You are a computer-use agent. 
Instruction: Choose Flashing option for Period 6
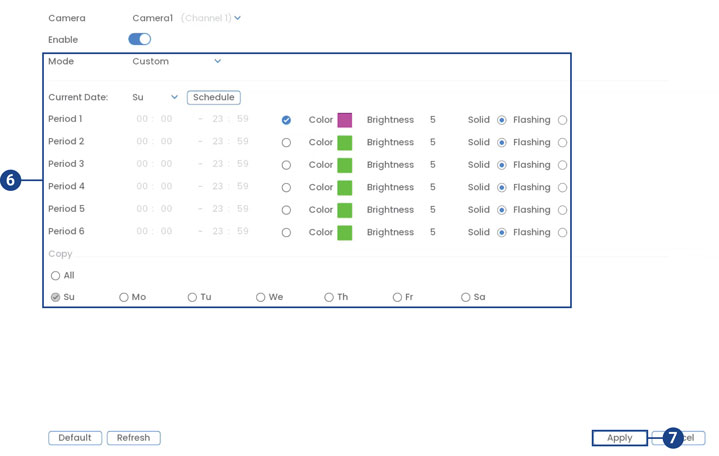coord(563,233)
